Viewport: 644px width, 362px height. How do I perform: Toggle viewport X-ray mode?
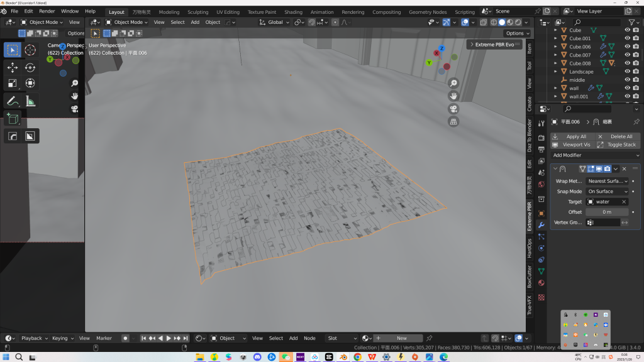(x=484, y=22)
